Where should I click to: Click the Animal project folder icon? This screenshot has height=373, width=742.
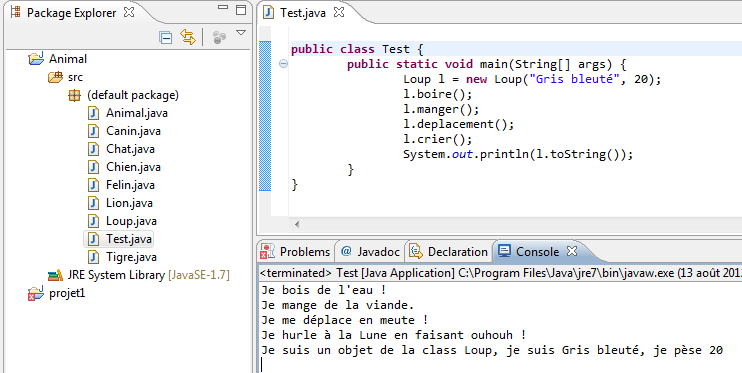pos(36,59)
